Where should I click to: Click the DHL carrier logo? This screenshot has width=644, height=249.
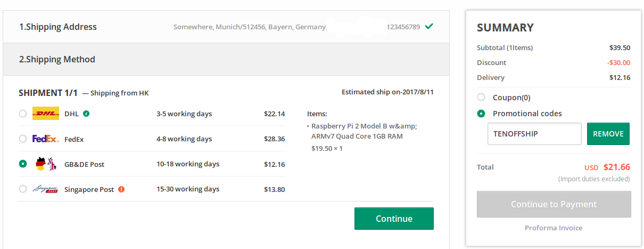(46, 114)
